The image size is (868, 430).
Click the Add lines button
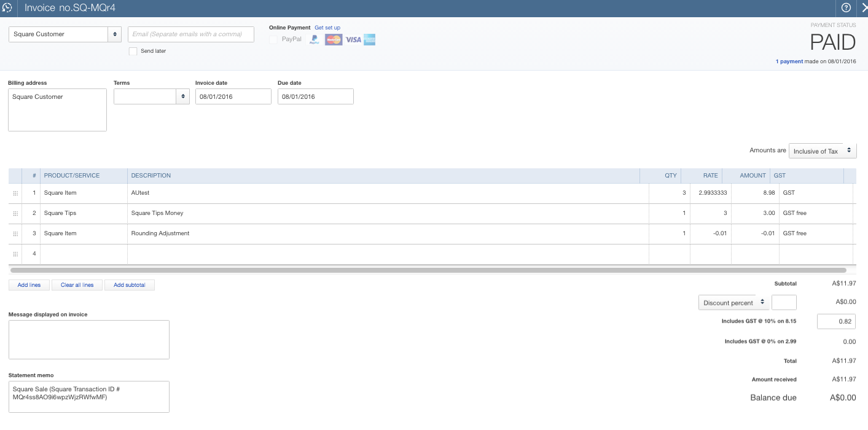(28, 284)
